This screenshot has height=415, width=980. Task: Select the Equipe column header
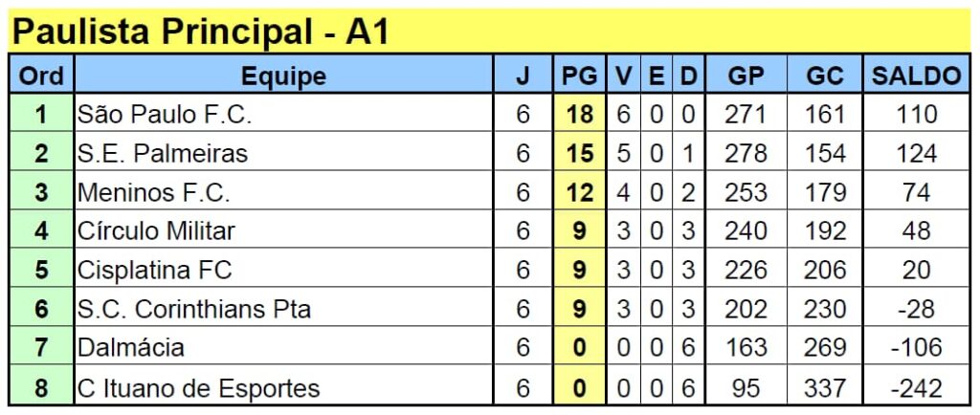pos(283,76)
